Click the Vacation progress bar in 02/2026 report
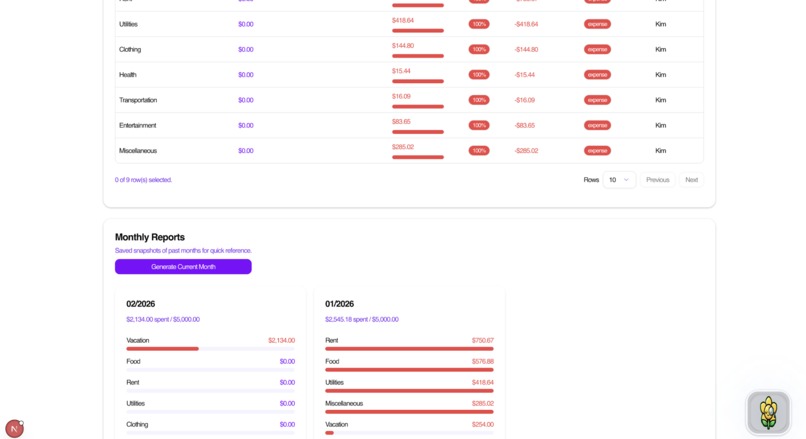Image resolution: width=806 pixels, height=439 pixels. click(210, 349)
